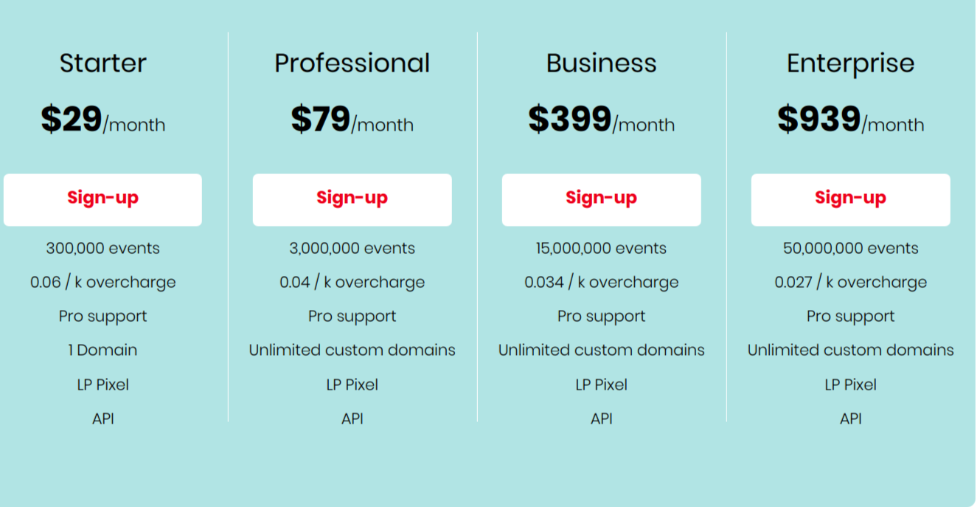The width and height of the screenshot is (980, 507).
Task: Click the $79/month price text
Action: point(352,120)
